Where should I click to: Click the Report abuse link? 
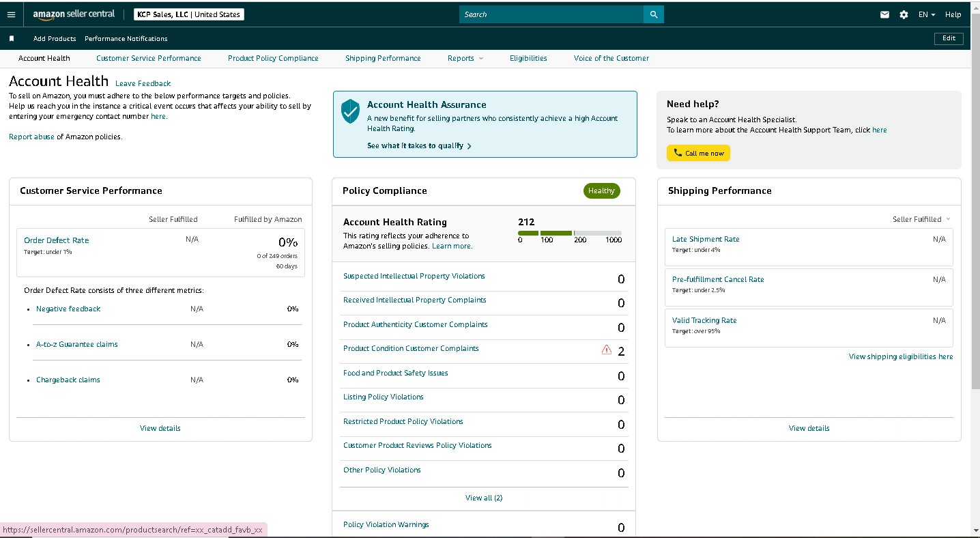[x=31, y=137]
